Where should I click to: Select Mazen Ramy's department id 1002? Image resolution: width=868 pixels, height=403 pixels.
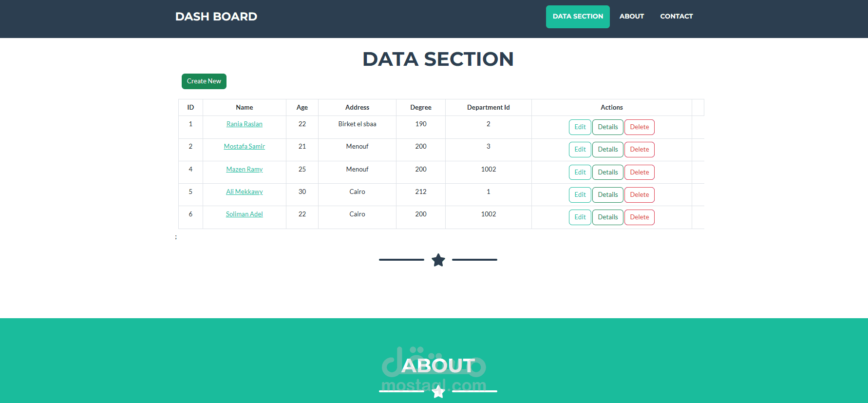(x=489, y=170)
